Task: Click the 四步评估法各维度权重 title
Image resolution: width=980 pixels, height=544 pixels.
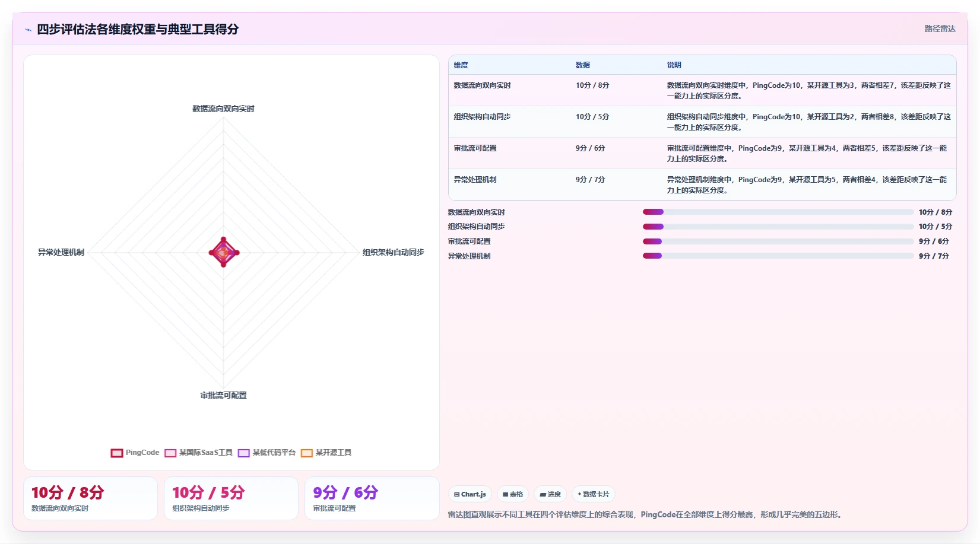Action: point(138,29)
